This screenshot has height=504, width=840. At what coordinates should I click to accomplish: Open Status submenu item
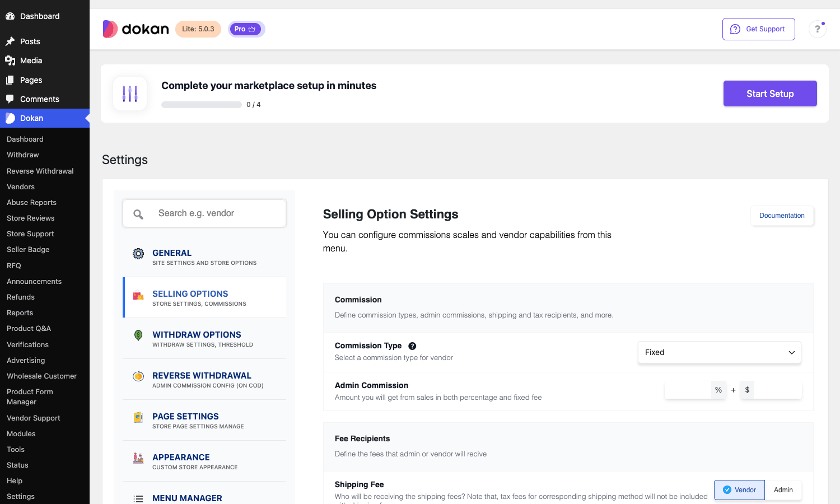click(x=17, y=465)
